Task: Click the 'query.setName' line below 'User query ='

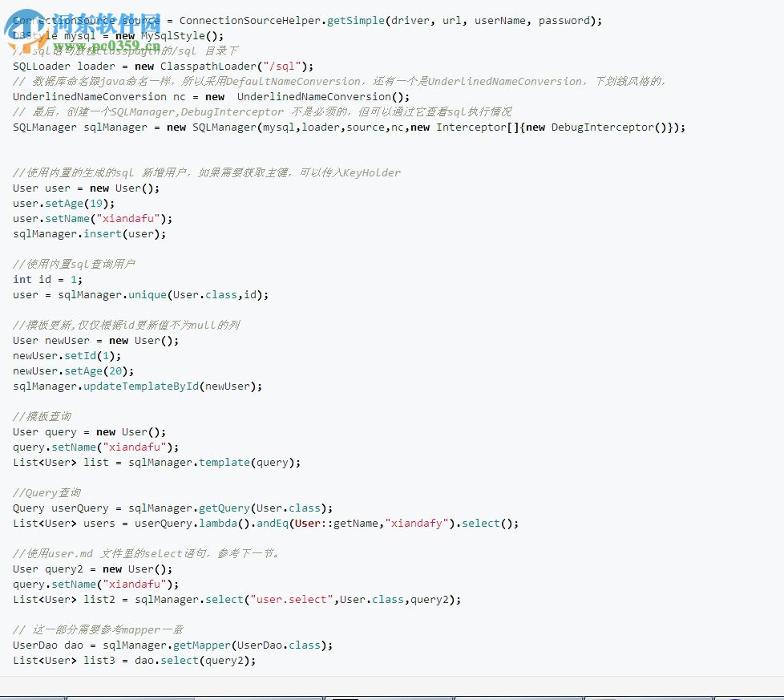Action: click(x=96, y=447)
